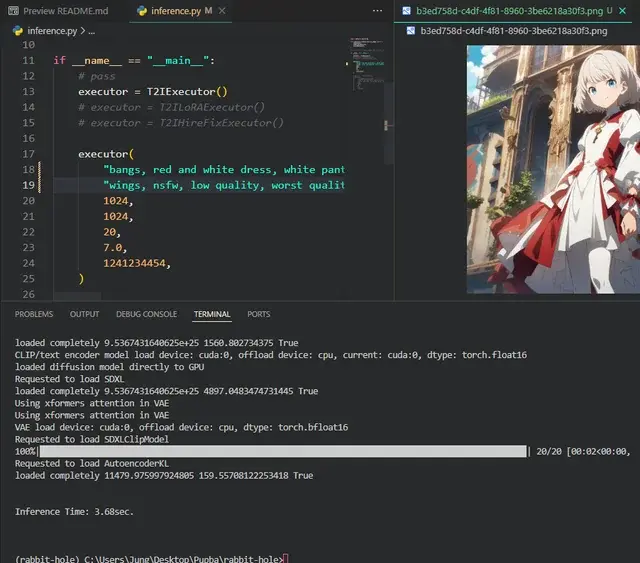The width and height of the screenshot is (640, 563).
Task: Place cursor on line 19 negative prompt string
Action: pyautogui.click(x=222, y=185)
